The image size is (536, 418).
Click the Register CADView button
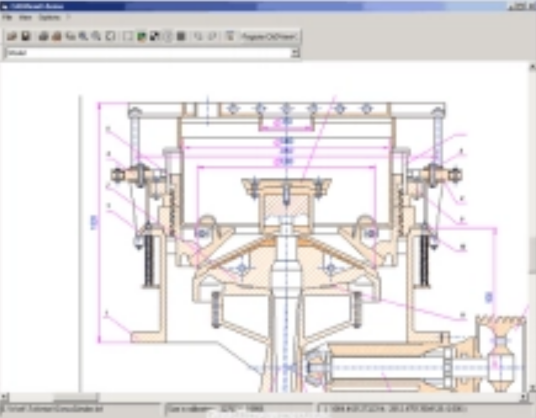click(x=269, y=36)
